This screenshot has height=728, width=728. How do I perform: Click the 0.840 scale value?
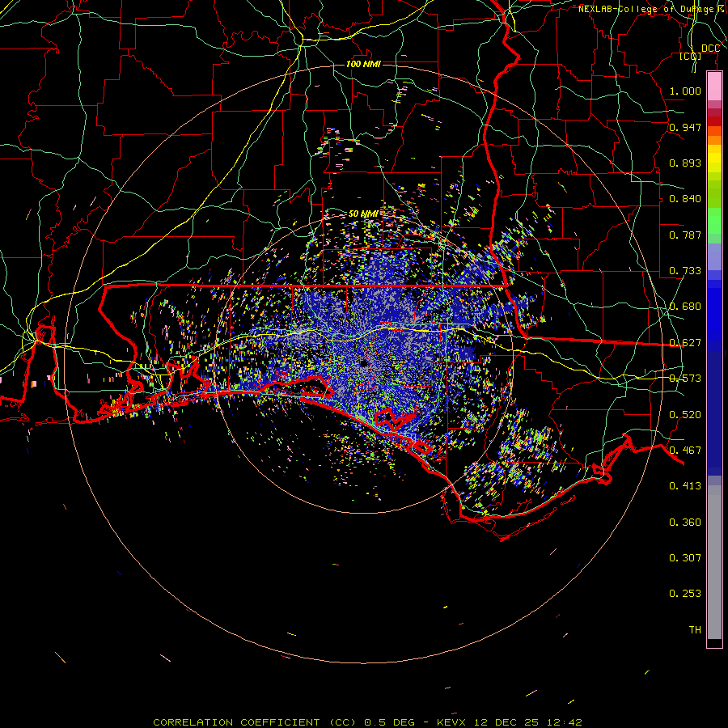tap(685, 199)
